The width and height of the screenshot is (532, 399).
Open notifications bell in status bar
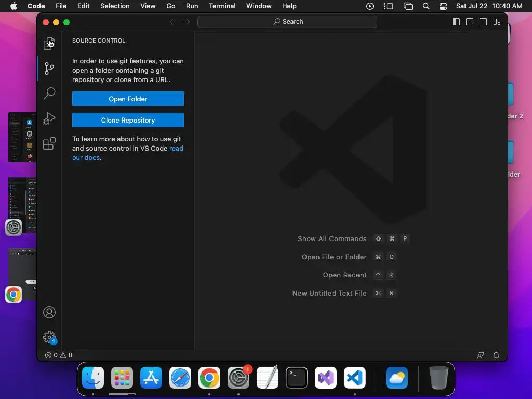click(x=496, y=355)
